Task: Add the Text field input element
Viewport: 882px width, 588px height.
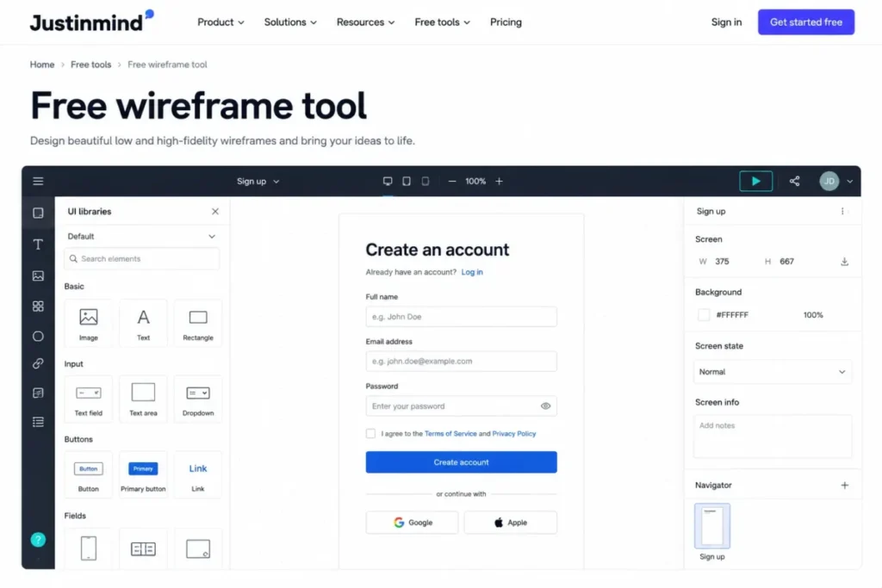Action: coord(89,399)
